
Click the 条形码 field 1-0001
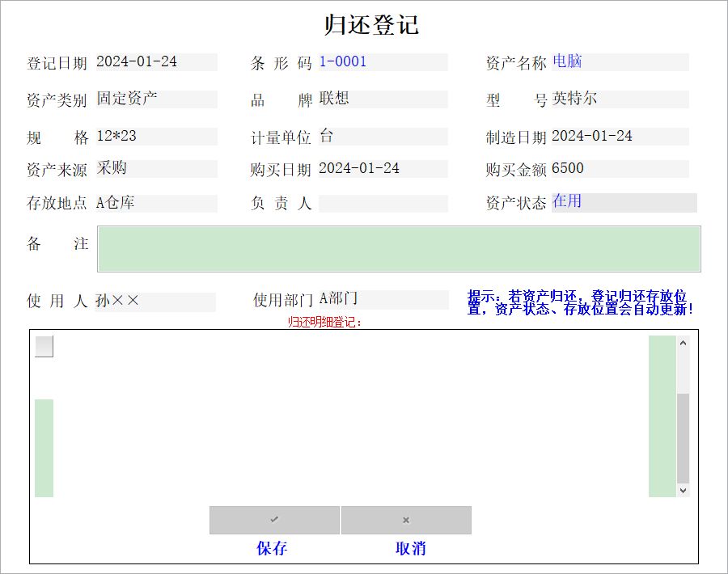click(x=383, y=62)
